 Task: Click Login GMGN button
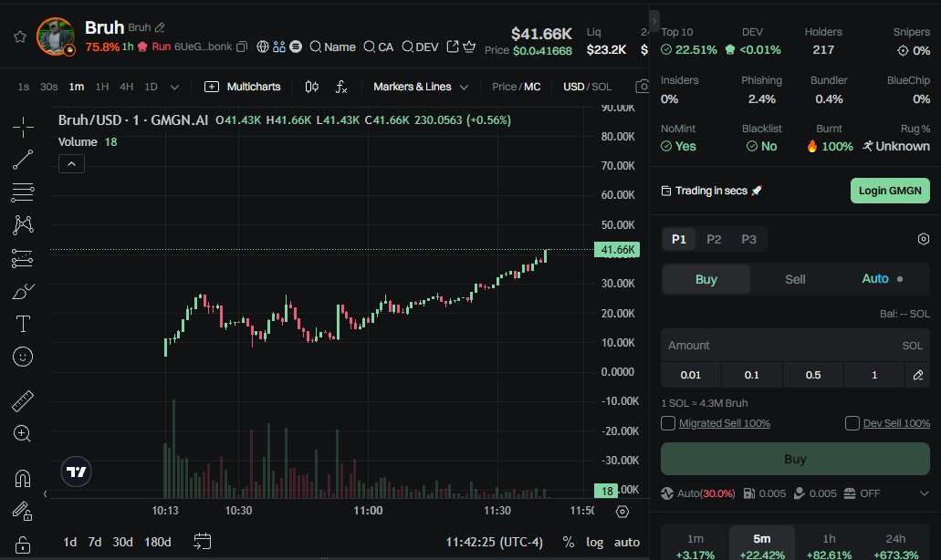pos(890,191)
